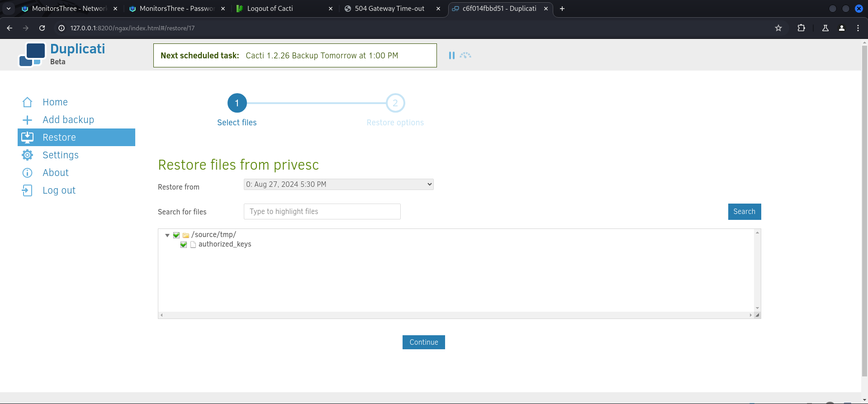The width and height of the screenshot is (868, 404).
Task: Click the Duplicati logo
Action: [x=32, y=55]
